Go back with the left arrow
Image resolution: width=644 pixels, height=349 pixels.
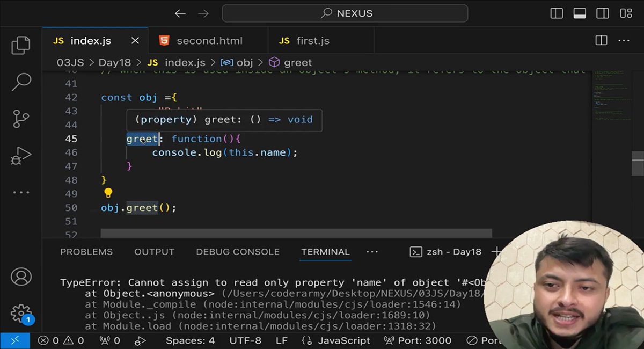pos(180,13)
